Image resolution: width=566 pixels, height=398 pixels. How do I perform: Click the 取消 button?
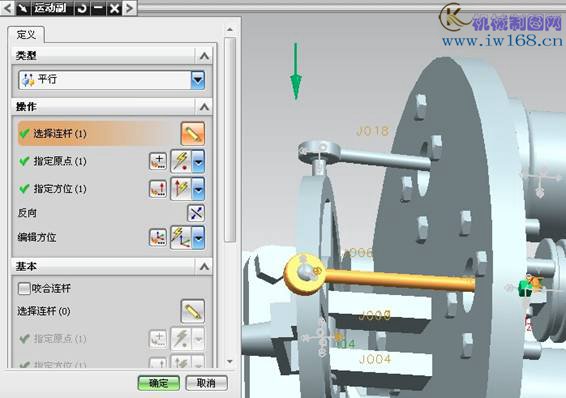click(x=206, y=383)
